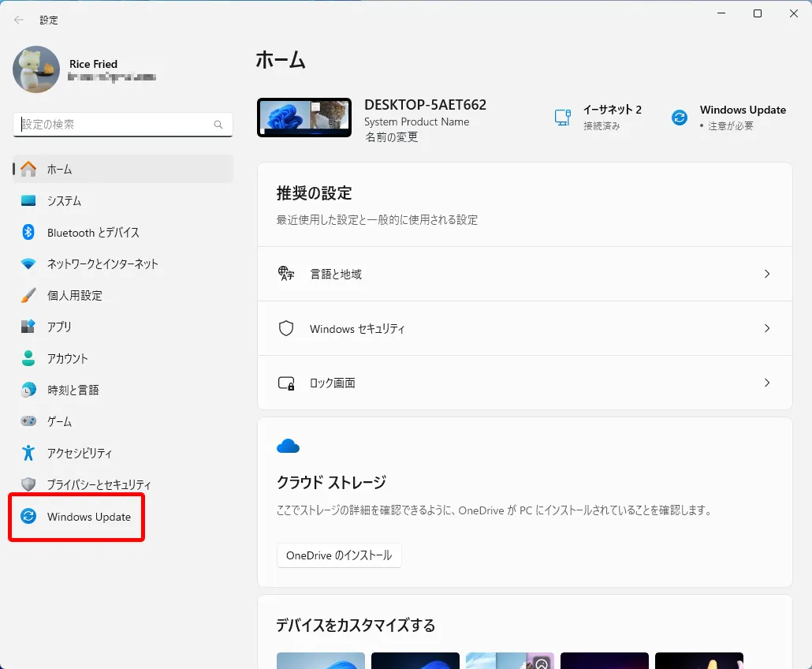The width and height of the screenshot is (812, 669).
Task: Click the 時刻と言語 clock globe icon
Action: pyautogui.click(x=28, y=390)
